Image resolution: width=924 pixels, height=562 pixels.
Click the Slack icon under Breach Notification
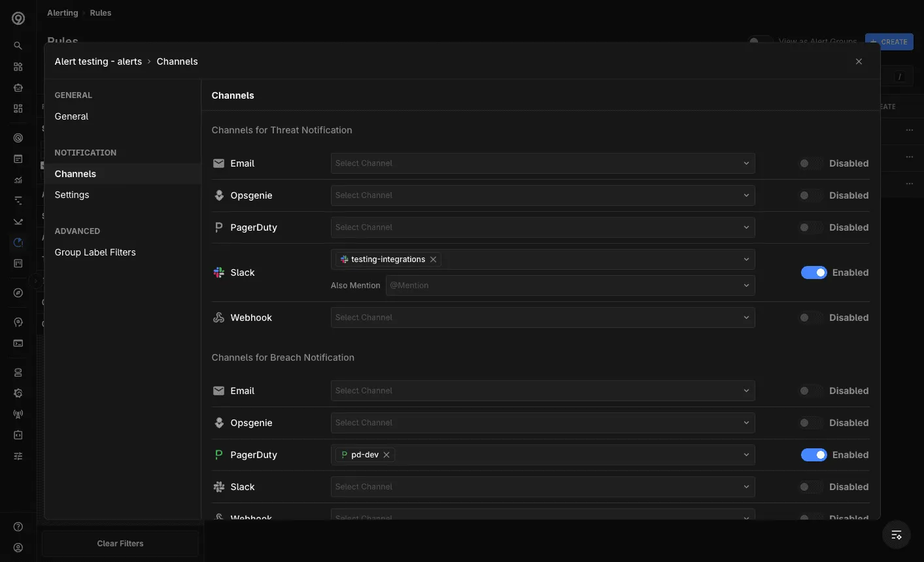[219, 487]
